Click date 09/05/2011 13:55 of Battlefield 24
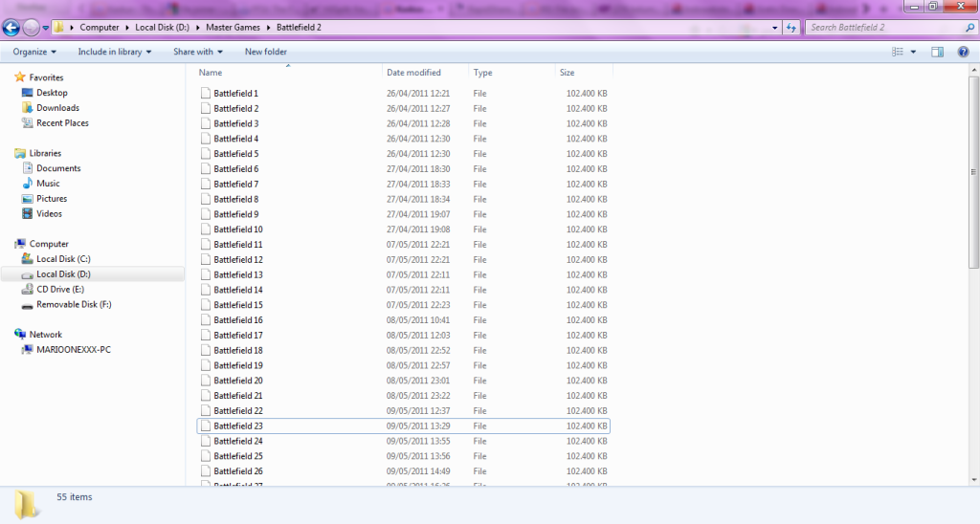 pyautogui.click(x=418, y=441)
